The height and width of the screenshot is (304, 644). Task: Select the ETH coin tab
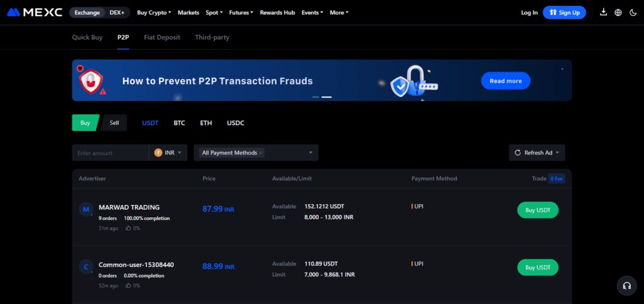click(x=206, y=122)
